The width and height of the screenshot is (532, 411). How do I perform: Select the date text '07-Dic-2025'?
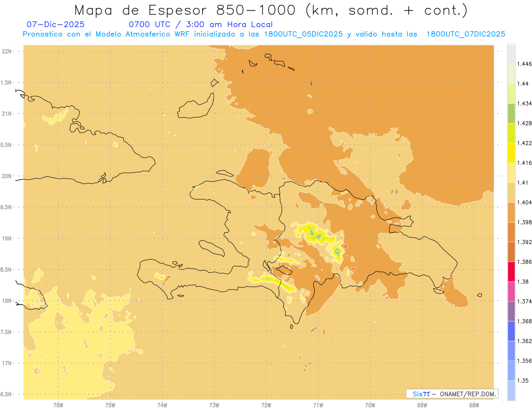(56, 24)
